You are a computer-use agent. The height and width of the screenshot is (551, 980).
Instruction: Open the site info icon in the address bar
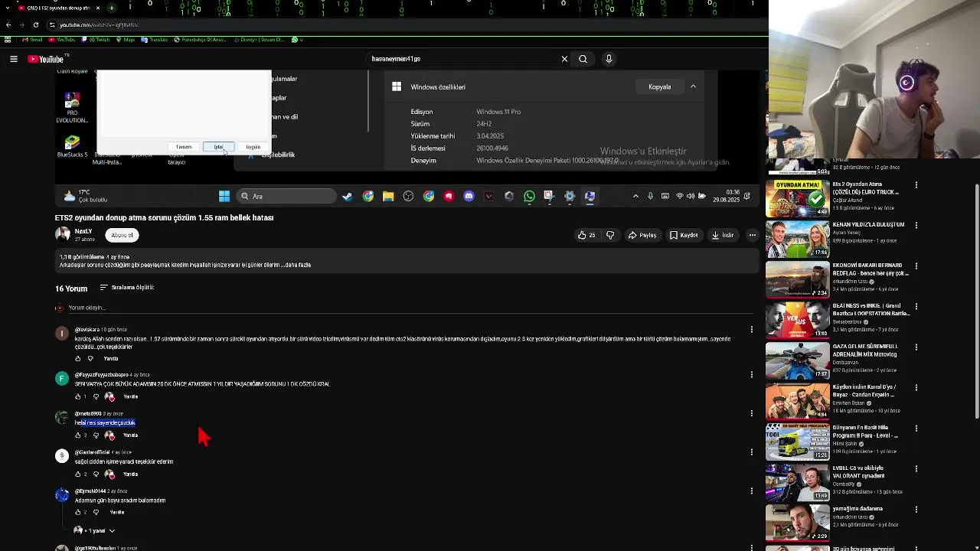tap(52, 24)
